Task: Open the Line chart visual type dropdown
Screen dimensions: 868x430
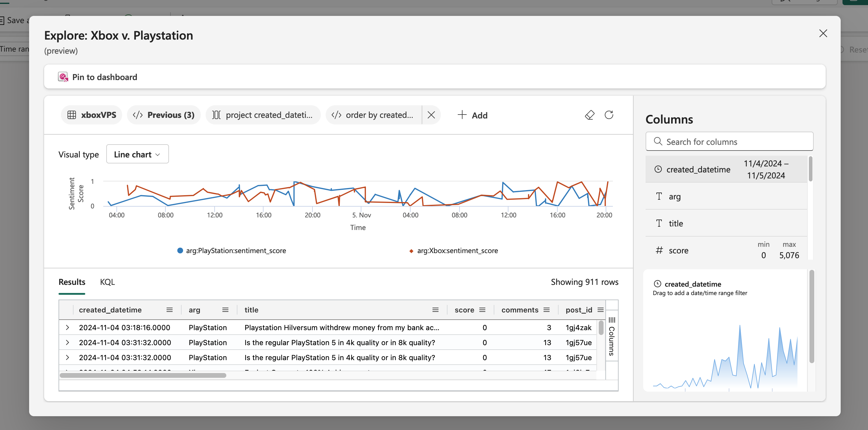Action: tap(137, 154)
